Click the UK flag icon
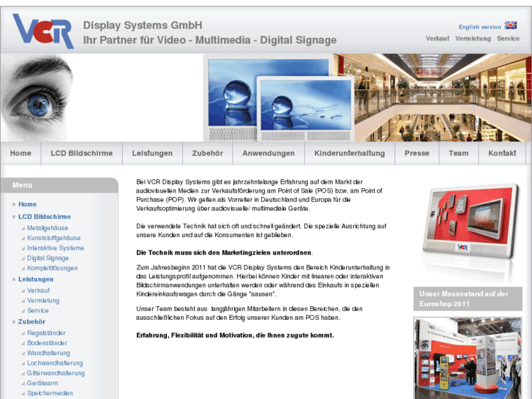Image resolution: width=532 pixels, height=399 pixels. coord(510,25)
